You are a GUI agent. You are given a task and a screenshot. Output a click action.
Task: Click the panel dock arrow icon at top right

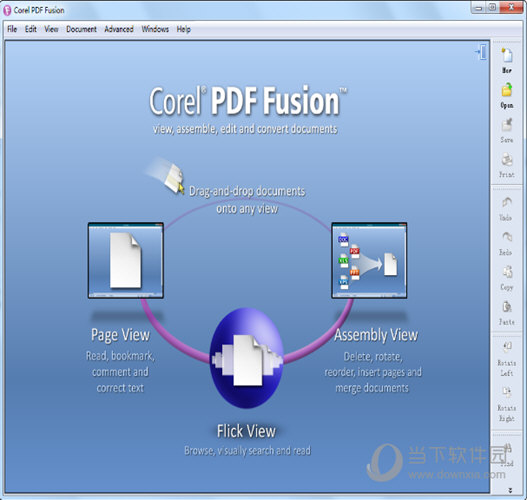pyautogui.click(x=481, y=52)
